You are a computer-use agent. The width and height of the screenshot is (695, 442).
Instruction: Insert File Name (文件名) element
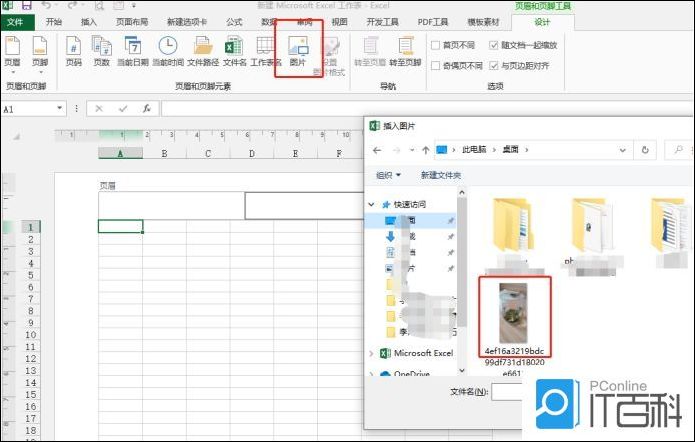coord(234,51)
